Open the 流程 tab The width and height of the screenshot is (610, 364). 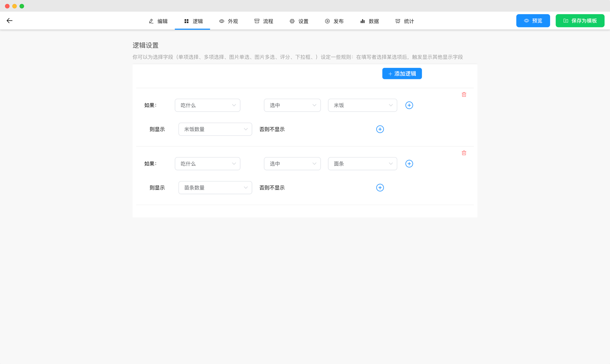[x=264, y=21]
